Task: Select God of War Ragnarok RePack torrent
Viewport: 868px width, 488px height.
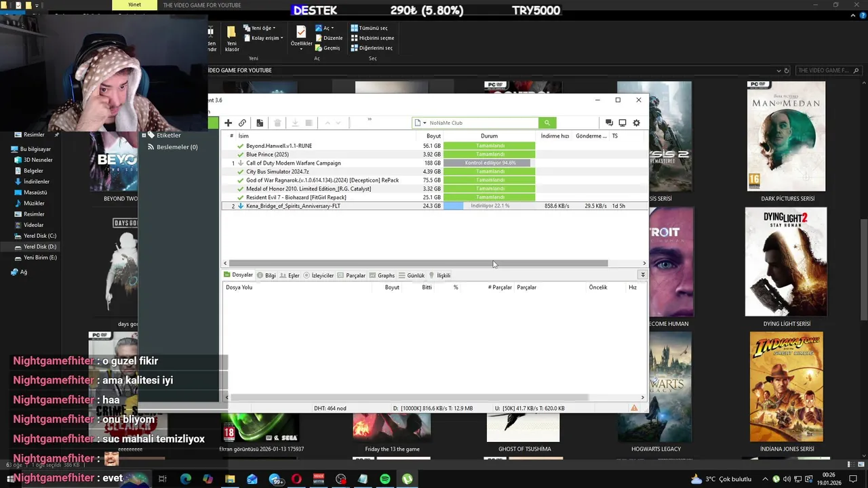Action: coord(434,180)
